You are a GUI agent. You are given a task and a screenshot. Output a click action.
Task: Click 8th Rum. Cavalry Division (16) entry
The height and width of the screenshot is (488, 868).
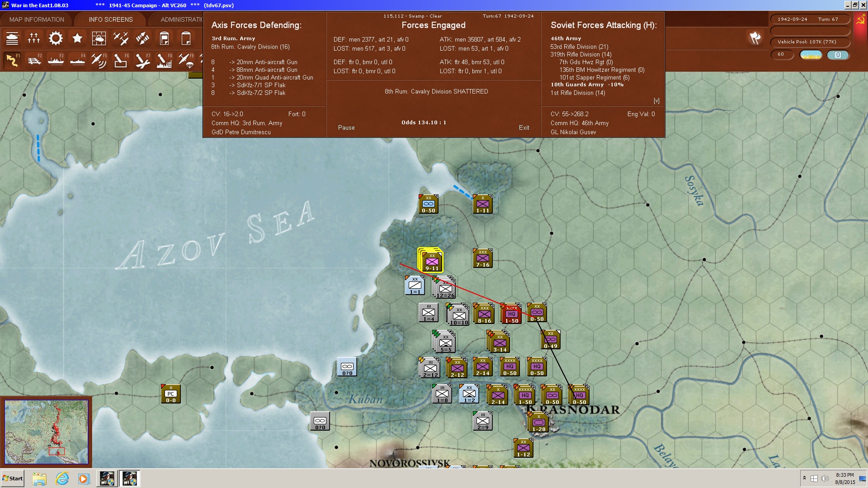point(250,47)
